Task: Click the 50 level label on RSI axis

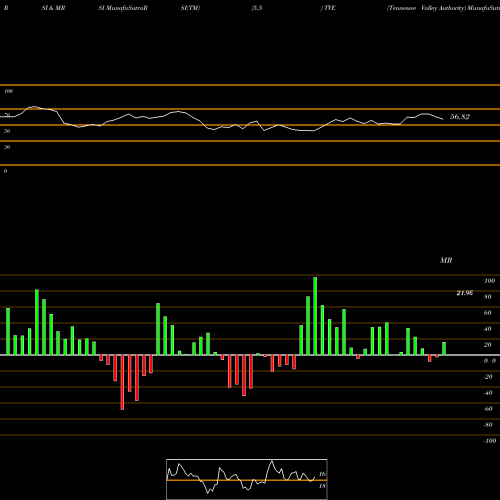Action: (7, 131)
